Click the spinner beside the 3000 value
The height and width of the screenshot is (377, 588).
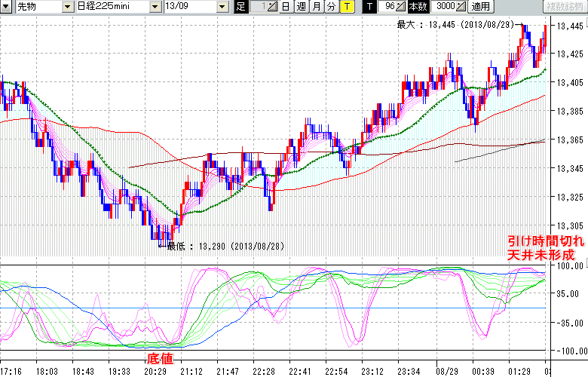click(x=461, y=7)
